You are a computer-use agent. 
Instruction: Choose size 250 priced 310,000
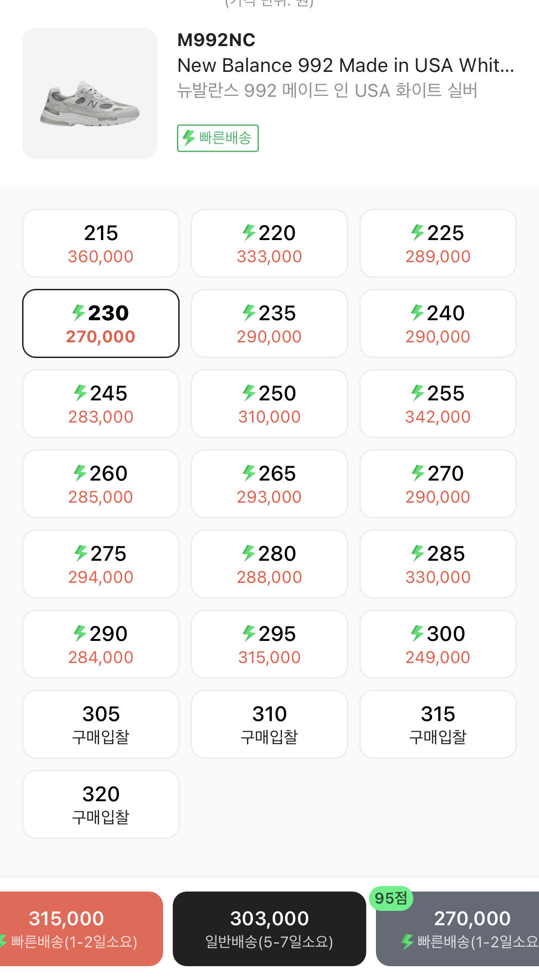(269, 404)
